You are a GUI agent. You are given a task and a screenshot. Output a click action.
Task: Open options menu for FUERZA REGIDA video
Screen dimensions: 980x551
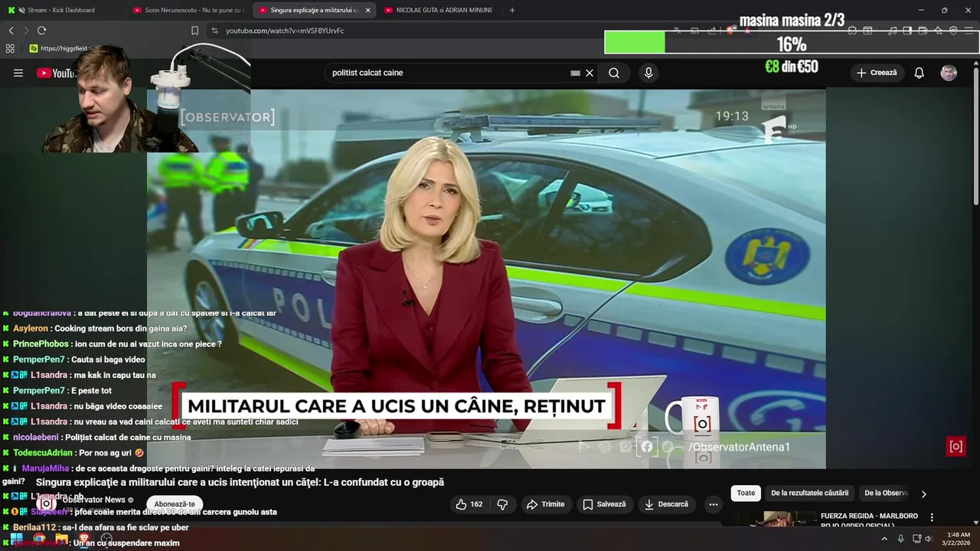pos(932,517)
